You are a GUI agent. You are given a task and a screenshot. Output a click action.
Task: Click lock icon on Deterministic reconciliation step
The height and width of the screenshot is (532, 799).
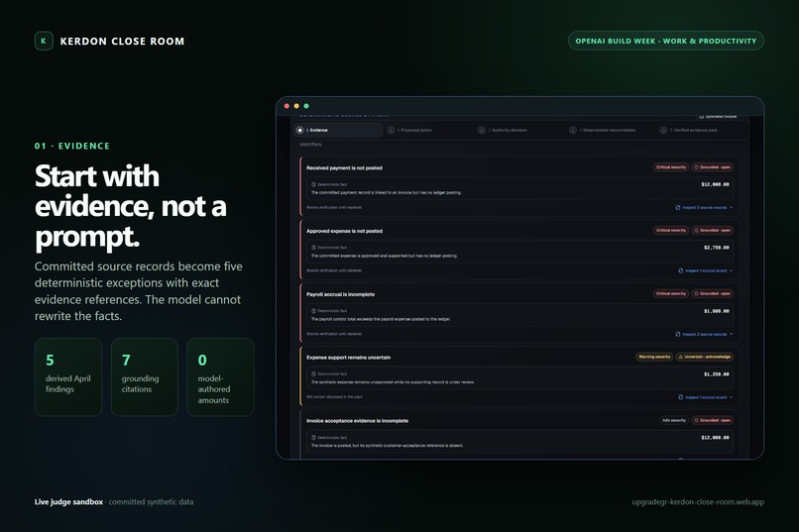pos(573,130)
